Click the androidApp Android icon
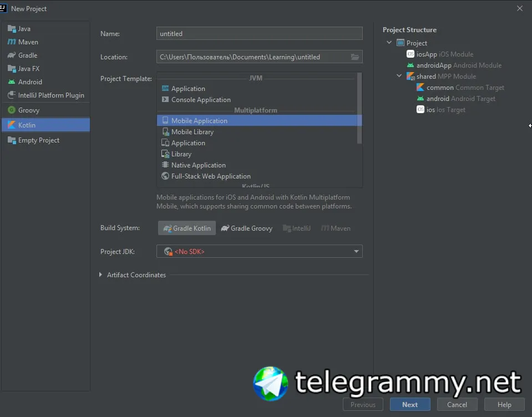The image size is (532, 417). (x=411, y=65)
